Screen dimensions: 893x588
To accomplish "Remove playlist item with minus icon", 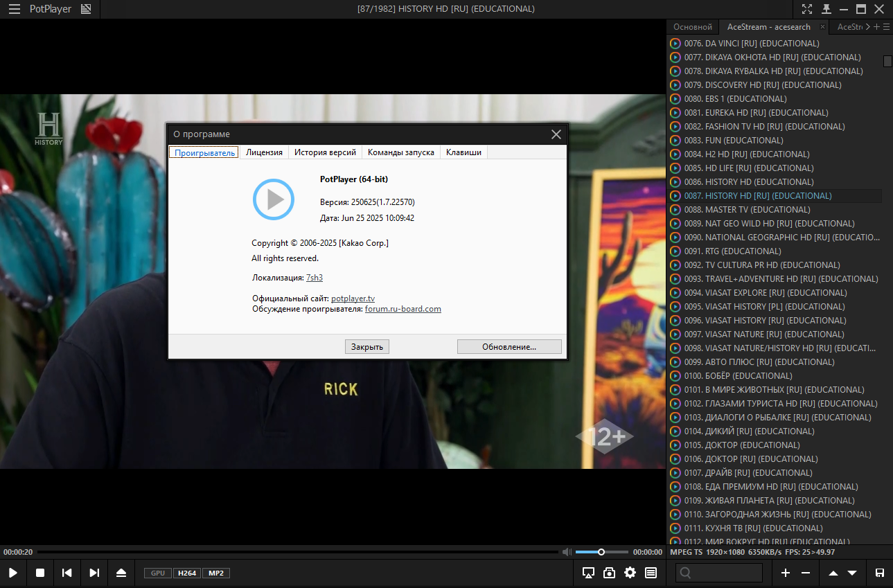I will tap(806, 573).
